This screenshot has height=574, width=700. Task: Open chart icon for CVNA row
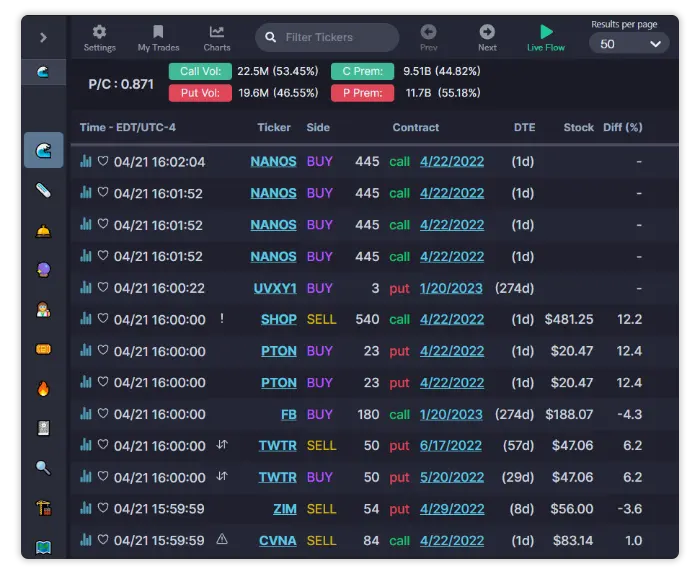pos(86,540)
